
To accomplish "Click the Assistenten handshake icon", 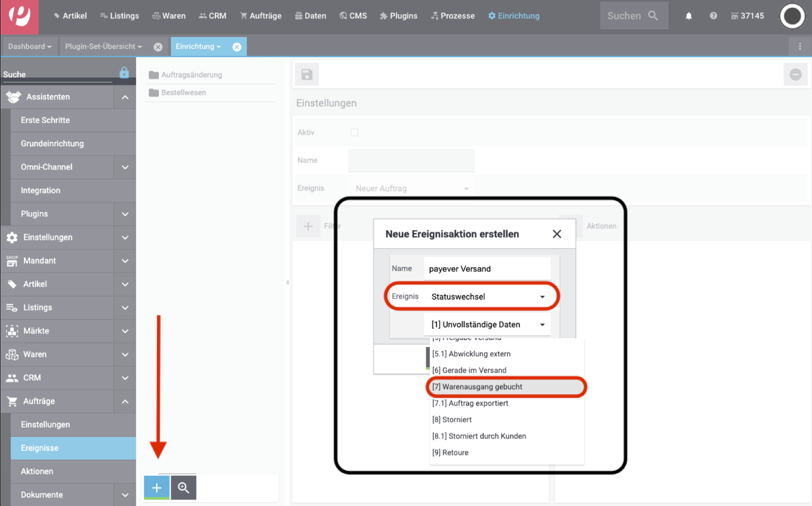I will (13, 97).
